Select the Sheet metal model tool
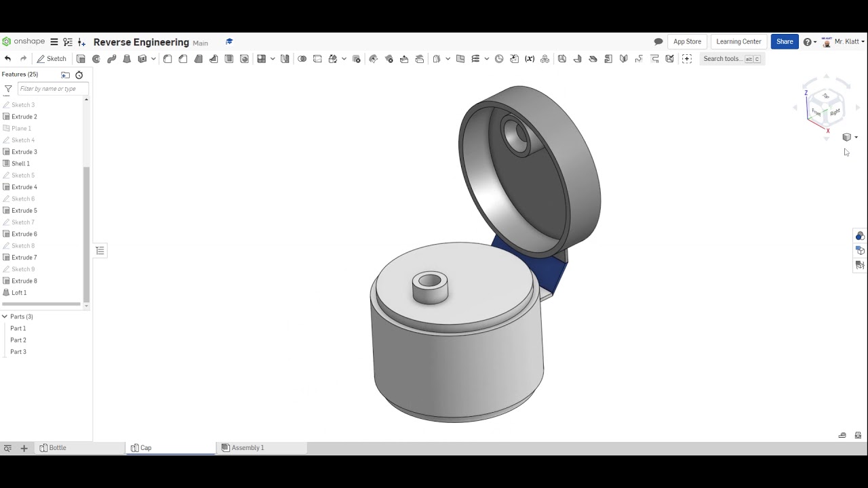Image resolution: width=868 pixels, height=488 pixels. [562, 59]
